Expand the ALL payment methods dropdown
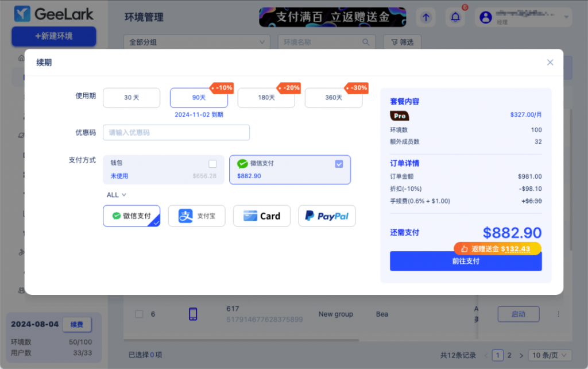Screen dimensions: 588x369 (117, 195)
